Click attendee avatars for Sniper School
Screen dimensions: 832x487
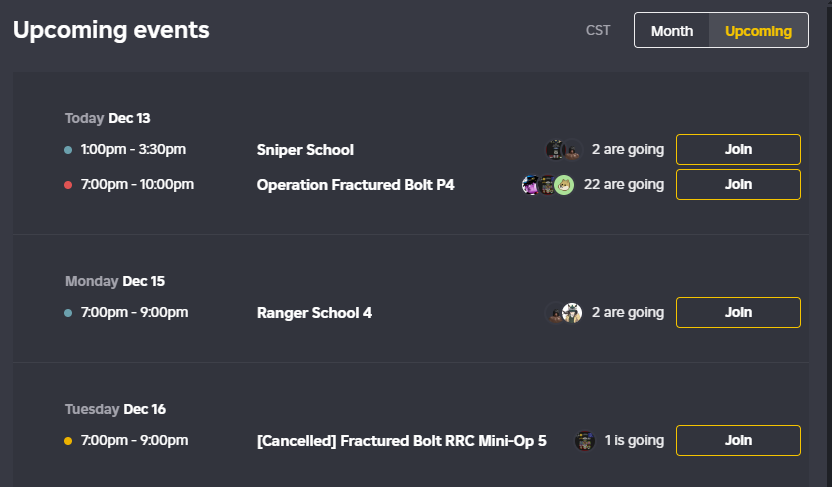click(x=564, y=150)
